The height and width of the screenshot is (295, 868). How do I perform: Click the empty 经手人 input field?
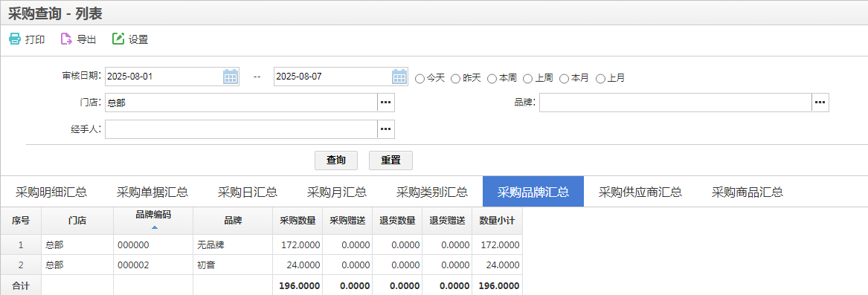241,129
